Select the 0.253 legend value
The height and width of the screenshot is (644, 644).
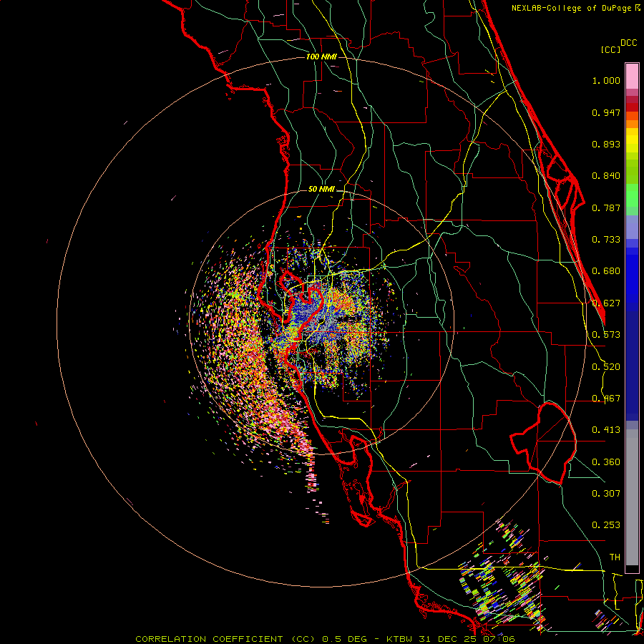pos(606,525)
